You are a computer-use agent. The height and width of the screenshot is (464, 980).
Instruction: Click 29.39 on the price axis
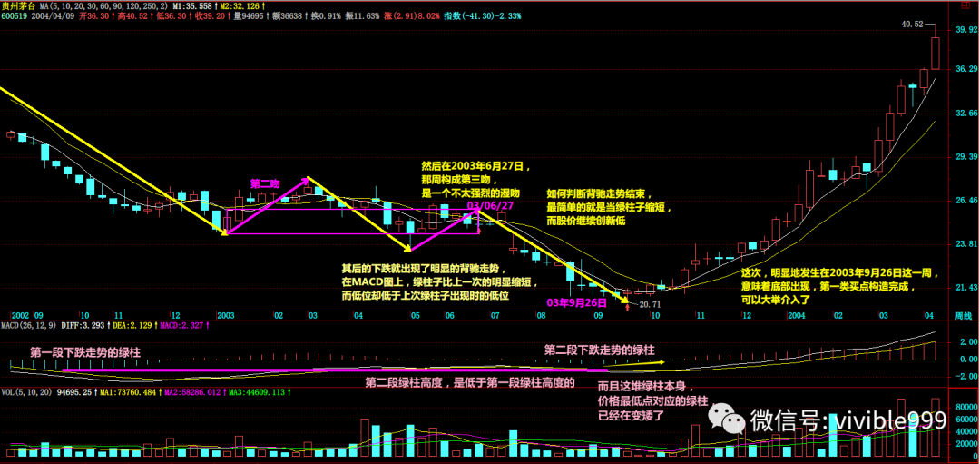(x=965, y=157)
